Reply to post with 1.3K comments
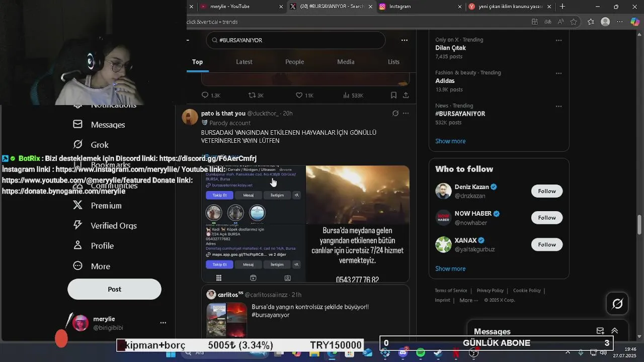644x362 pixels. click(211, 95)
